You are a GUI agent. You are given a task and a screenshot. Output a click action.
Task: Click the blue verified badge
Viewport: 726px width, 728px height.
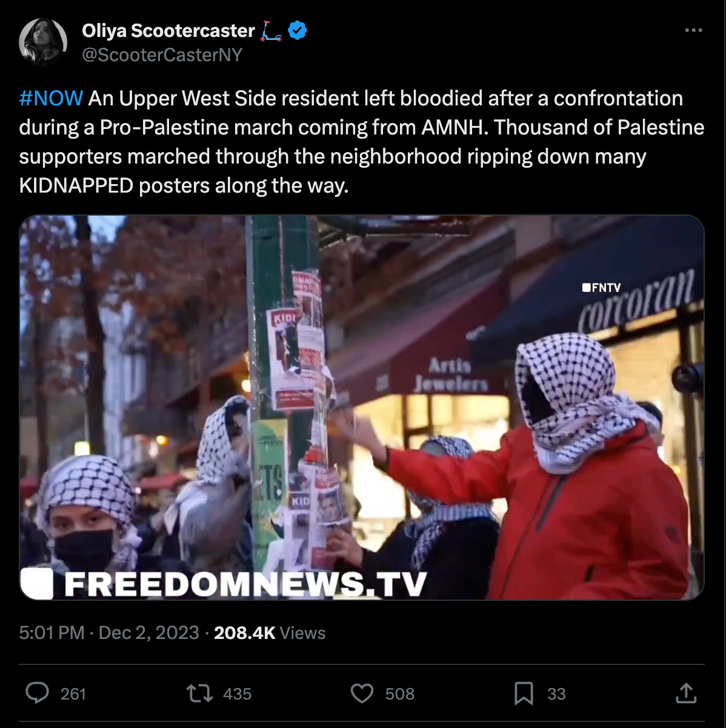click(x=298, y=30)
